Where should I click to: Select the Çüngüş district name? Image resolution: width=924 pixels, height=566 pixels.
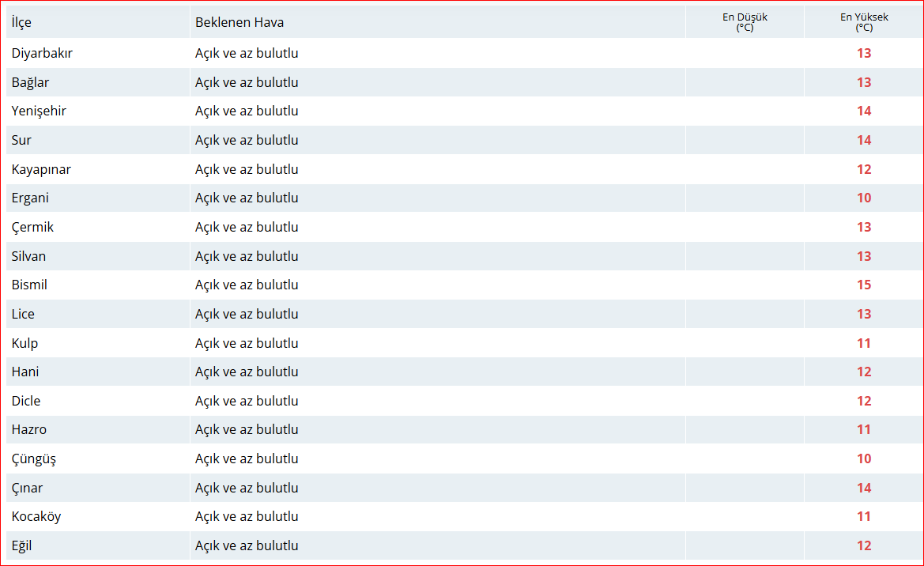pos(34,459)
